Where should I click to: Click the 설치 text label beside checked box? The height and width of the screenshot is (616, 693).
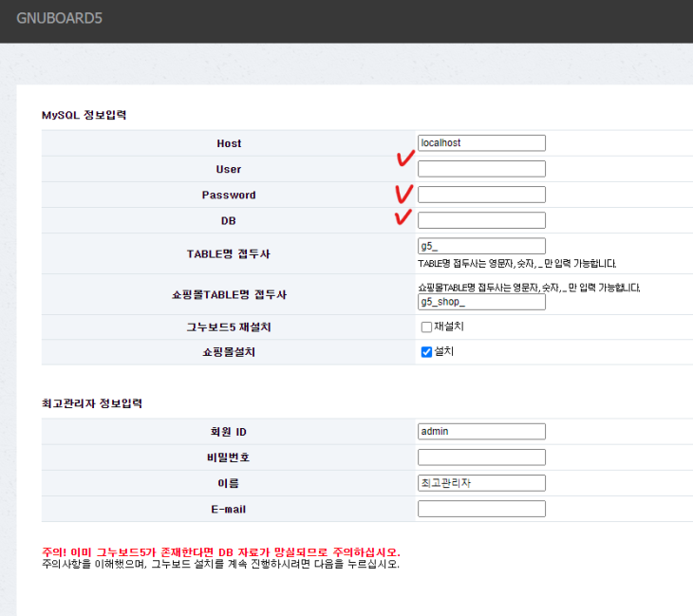[443, 351]
